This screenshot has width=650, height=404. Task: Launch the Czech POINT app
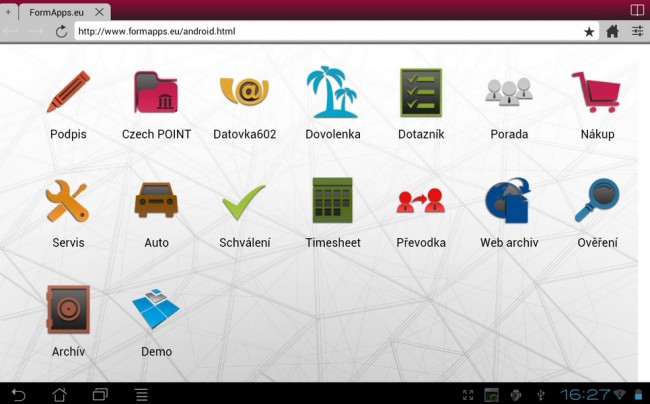[x=156, y=93]
